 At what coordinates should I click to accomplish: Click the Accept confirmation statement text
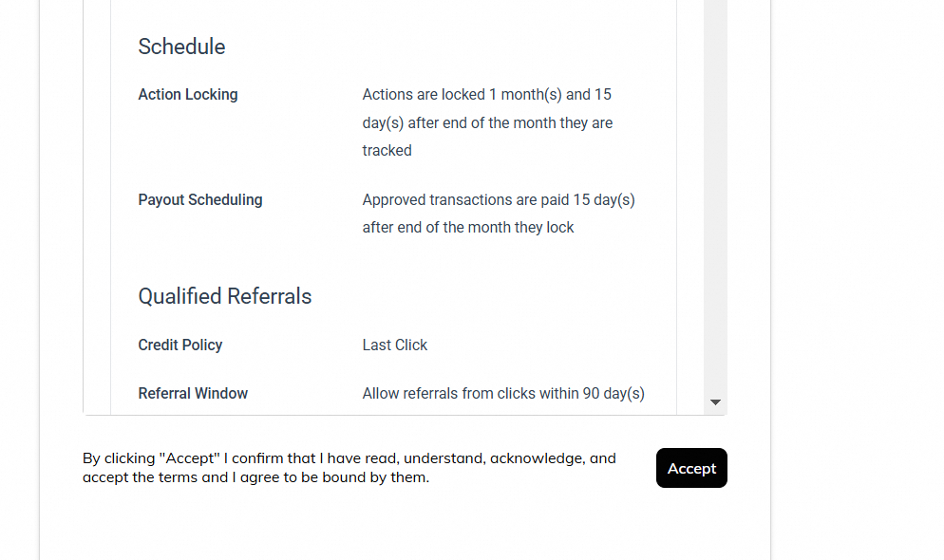(349, 467)
